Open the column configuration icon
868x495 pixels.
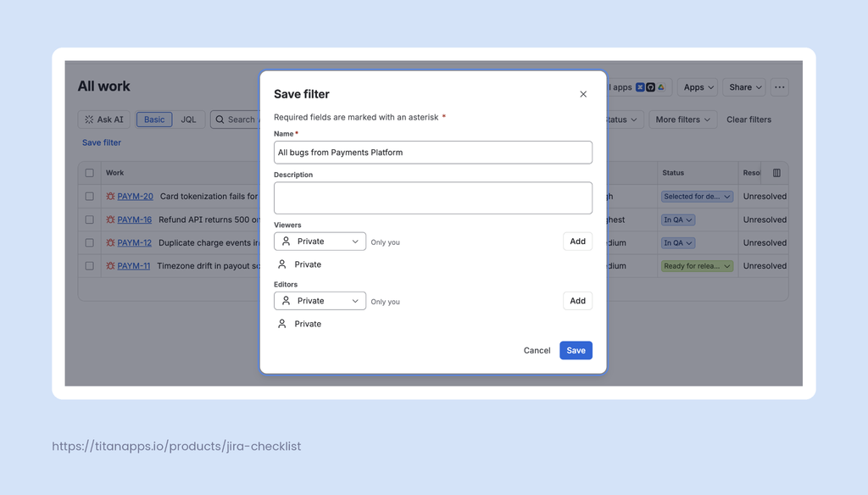point(776,173)
